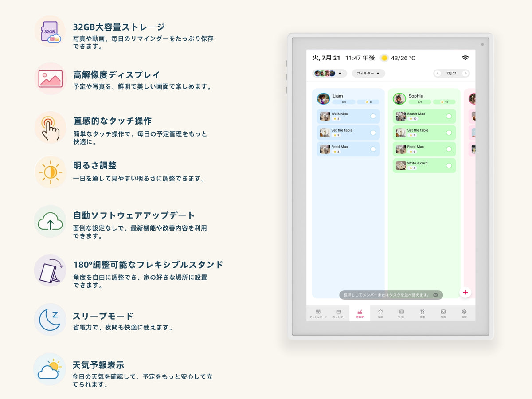Tap Liam's Feed Max task photo

pos(325,149)
